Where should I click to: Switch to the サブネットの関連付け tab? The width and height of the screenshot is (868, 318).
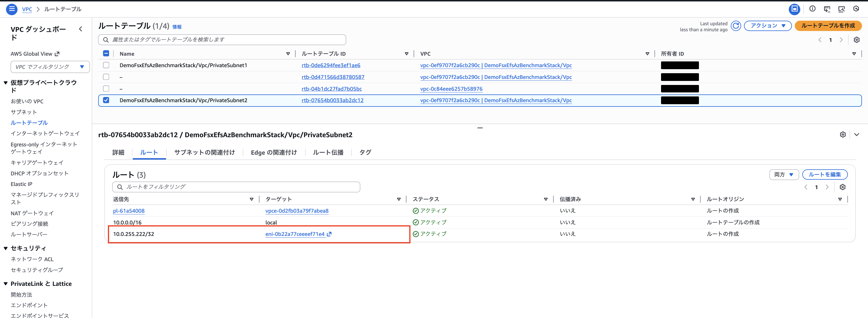click(204, 153)
